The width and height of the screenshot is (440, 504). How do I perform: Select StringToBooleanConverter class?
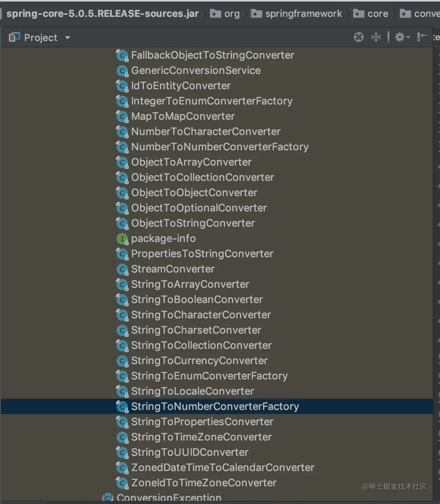click(x=197, y=299)
